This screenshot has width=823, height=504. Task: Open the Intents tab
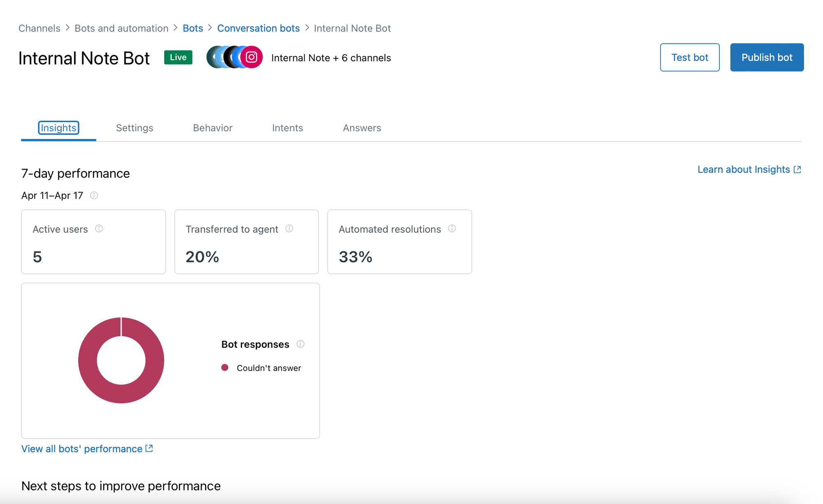[x=288, y=128]
